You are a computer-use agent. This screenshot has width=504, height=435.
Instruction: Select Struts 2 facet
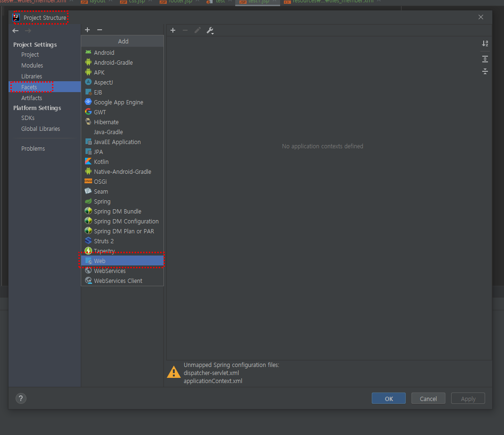[122, 241]
